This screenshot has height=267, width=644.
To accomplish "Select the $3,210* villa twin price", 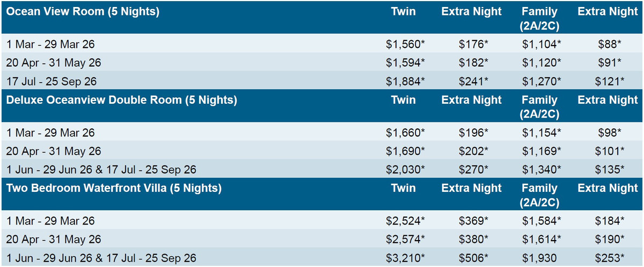I will [x=405, y=258].
